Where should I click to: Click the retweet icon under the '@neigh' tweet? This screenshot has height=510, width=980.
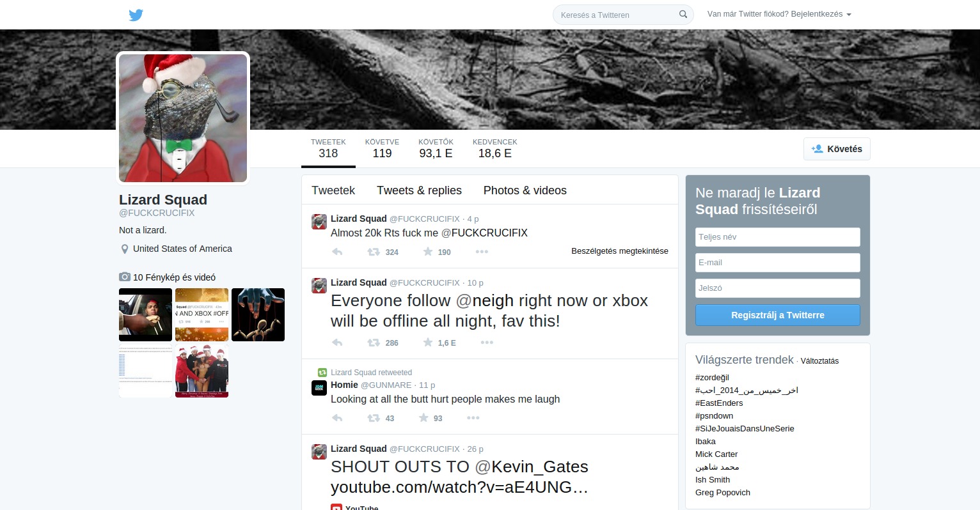pos(373,343)
